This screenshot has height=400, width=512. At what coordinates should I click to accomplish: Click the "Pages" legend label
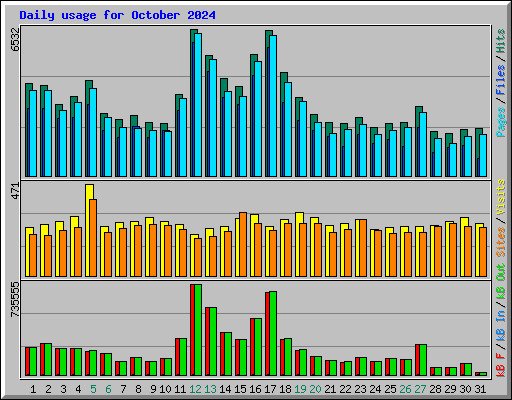pyautogui.click(x=501, y=122)
